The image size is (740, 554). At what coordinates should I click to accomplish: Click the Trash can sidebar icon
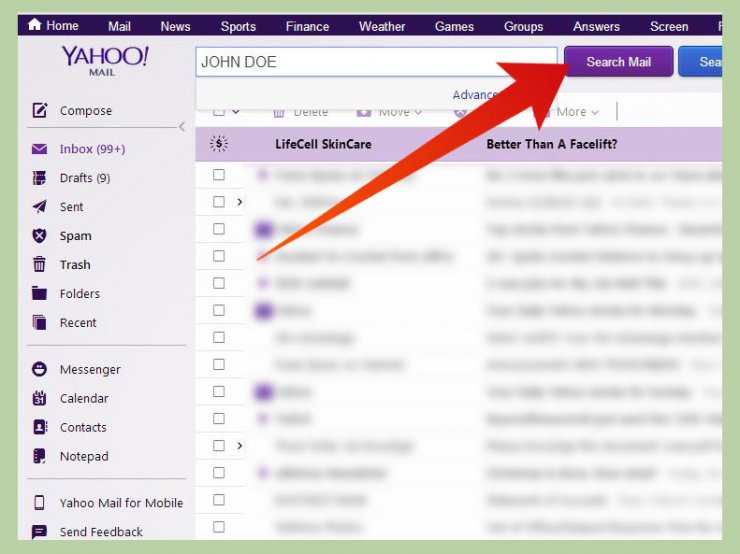coord(39,264)
